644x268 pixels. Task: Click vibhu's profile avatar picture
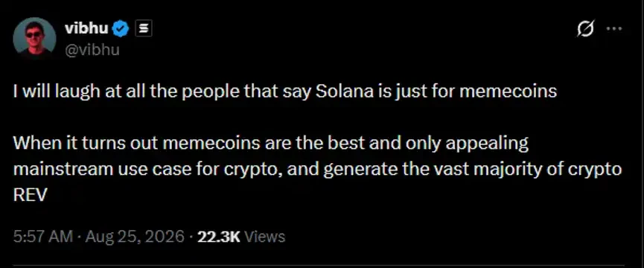pos(34,39)
